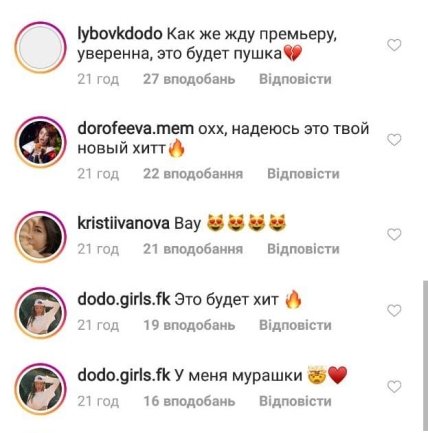
Task: Like the 'У меня мурашки' comment
Action: click(x=394, y=387)
